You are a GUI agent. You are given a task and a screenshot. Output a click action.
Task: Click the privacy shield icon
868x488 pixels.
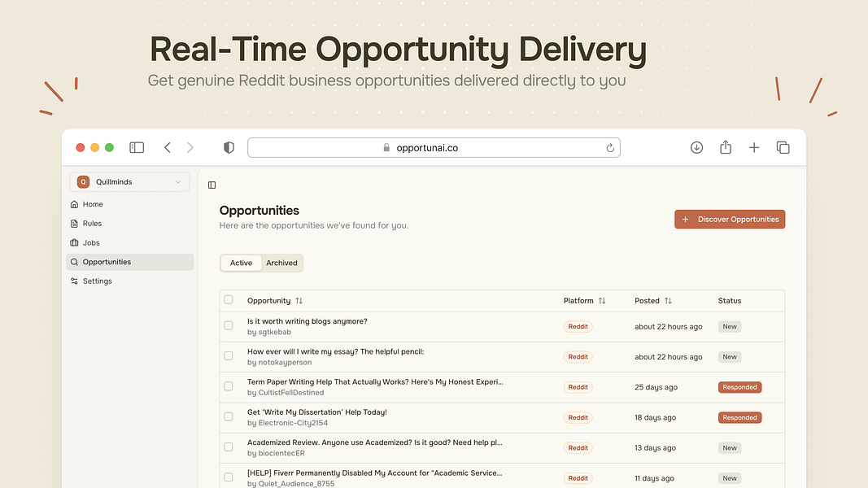[x=229, y=147]
